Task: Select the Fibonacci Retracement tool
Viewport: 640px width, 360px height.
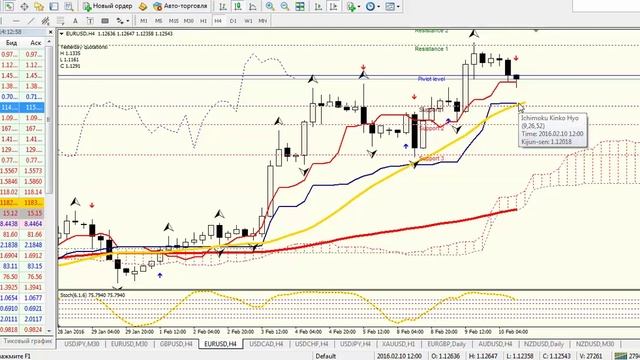Action: point(60,21)
